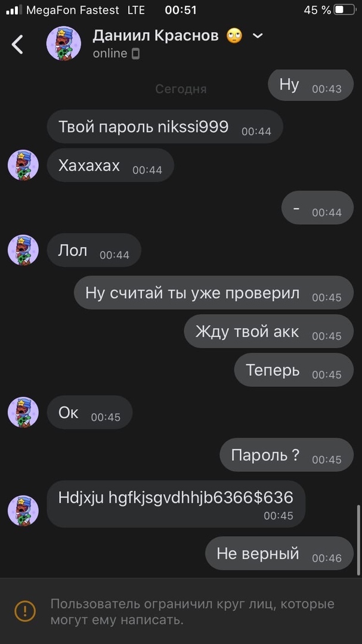Image resolution: width=362 pixels, height=644 pixels.
Task: Tap the warning exclamation icon at bottom
Action: [x=25, y=611]
